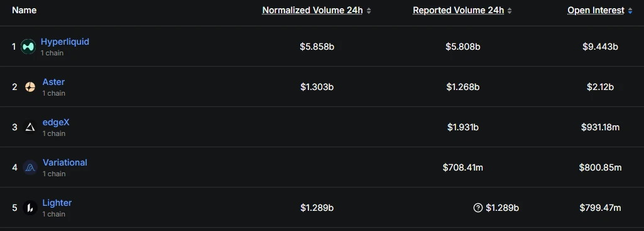Screen dimensions: 644x231
Task: Open the Variational protocol link
Action: tap(65, 162)
